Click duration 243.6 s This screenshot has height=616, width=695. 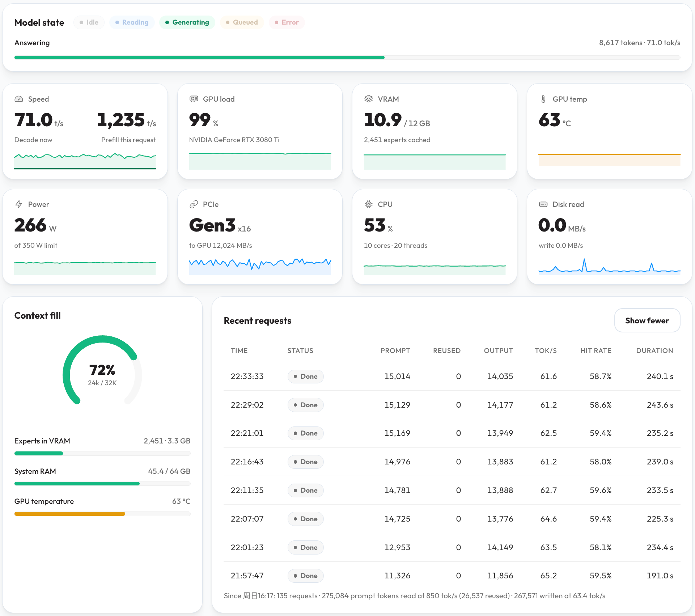(660, 405)
